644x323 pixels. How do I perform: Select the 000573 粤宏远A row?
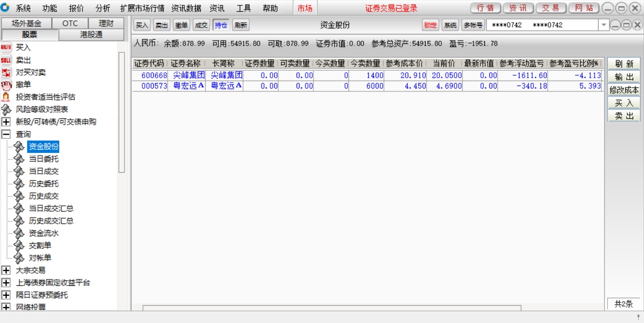click(367, 86)
